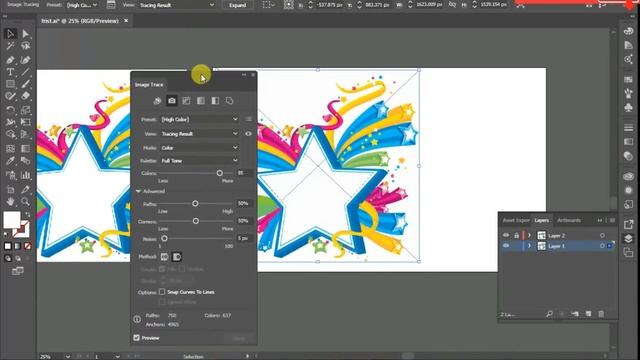Screen dimensions: 640x360
Task: Open the Asset Export dock icon
Action: pos(629,224)
